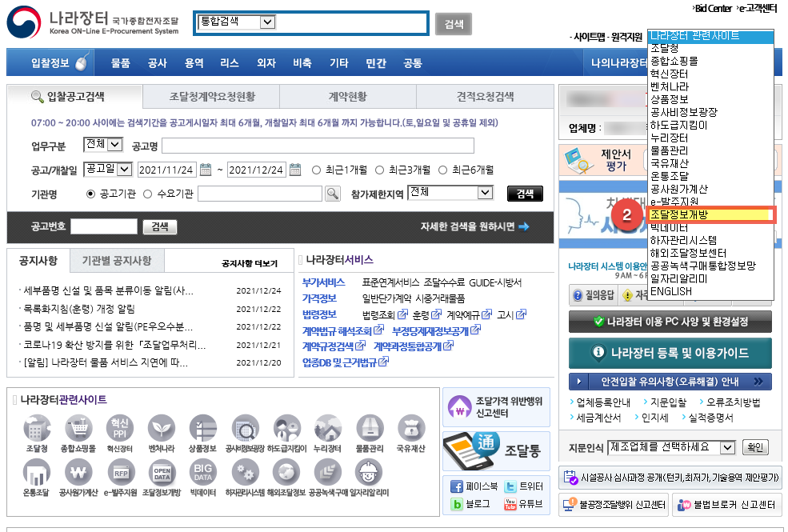Click the 블로그 blog icon
This screenshot has width=788, height=532.
point(456,504)
